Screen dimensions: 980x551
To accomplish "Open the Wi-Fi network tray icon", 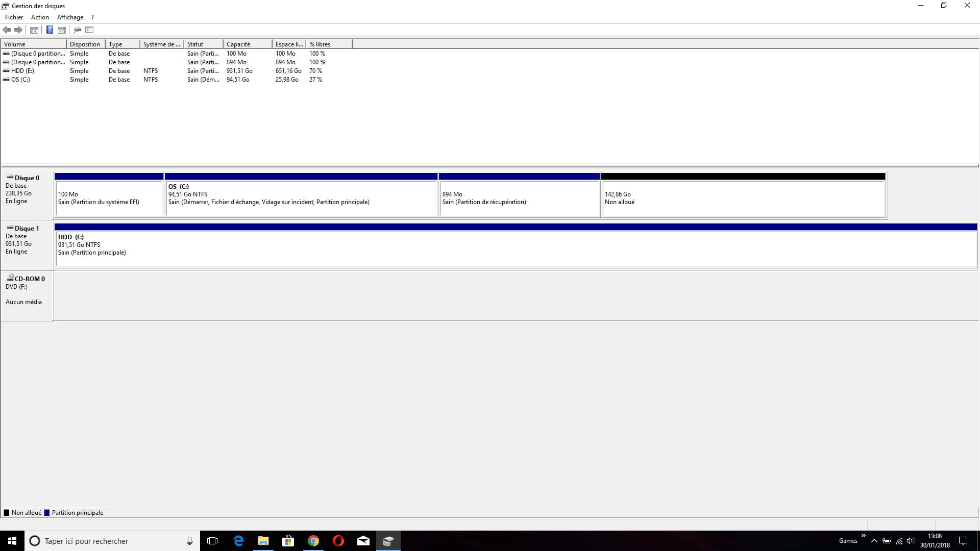I will [x=899, y=541].
